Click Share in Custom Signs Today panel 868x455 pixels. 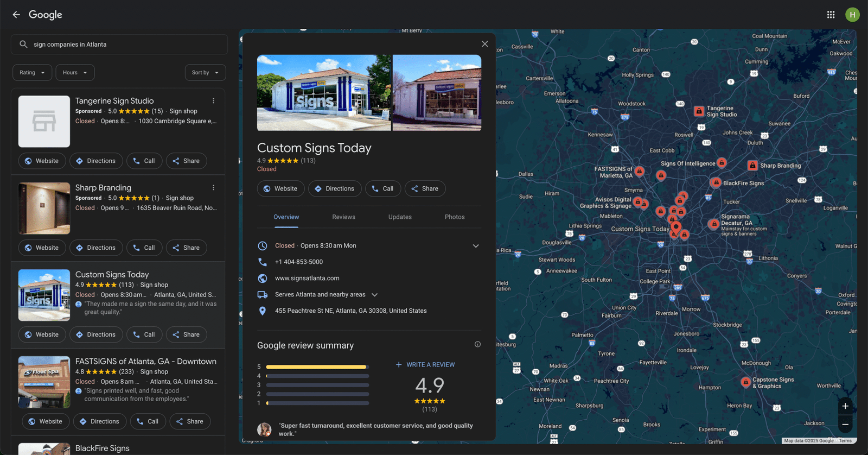(425, 189)
